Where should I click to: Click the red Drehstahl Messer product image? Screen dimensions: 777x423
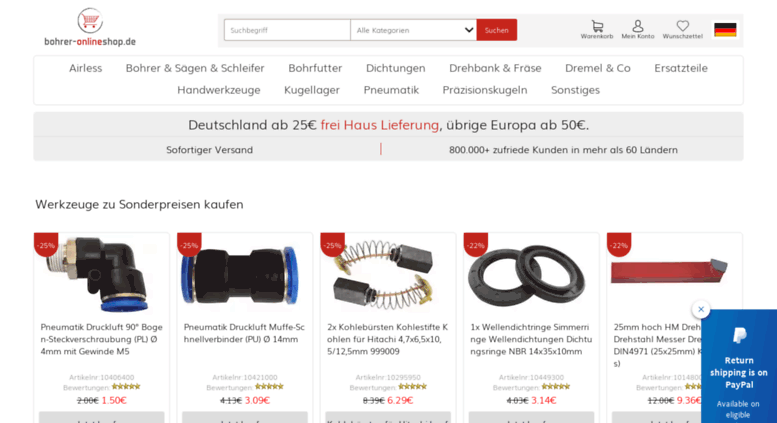(668, 271)
